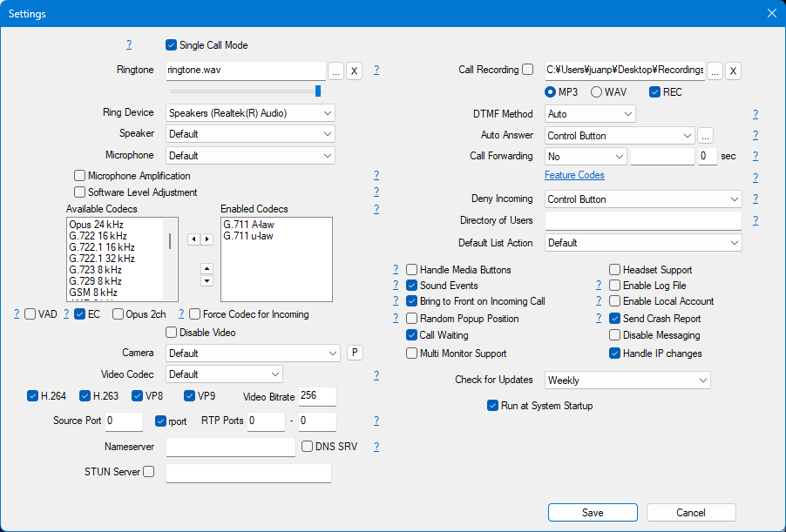786x532 pixels.
Task: Open the Feature Codes link
Action: click(x=574, y=175)
